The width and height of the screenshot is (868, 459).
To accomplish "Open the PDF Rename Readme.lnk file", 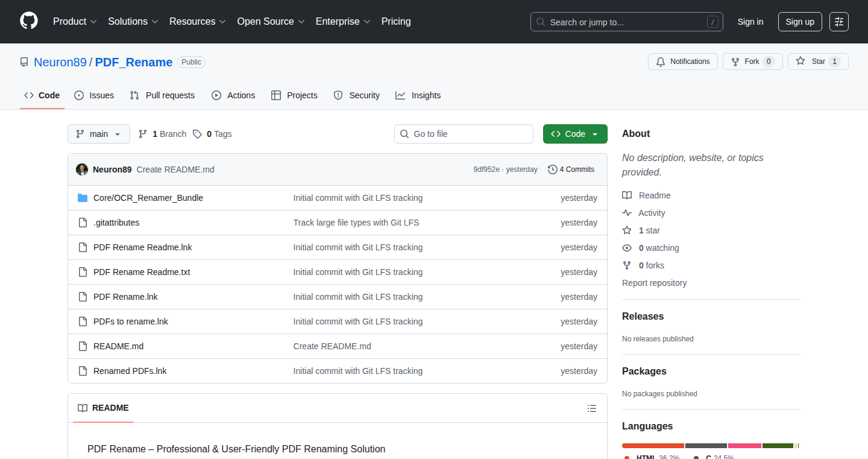I will (143, 247).
